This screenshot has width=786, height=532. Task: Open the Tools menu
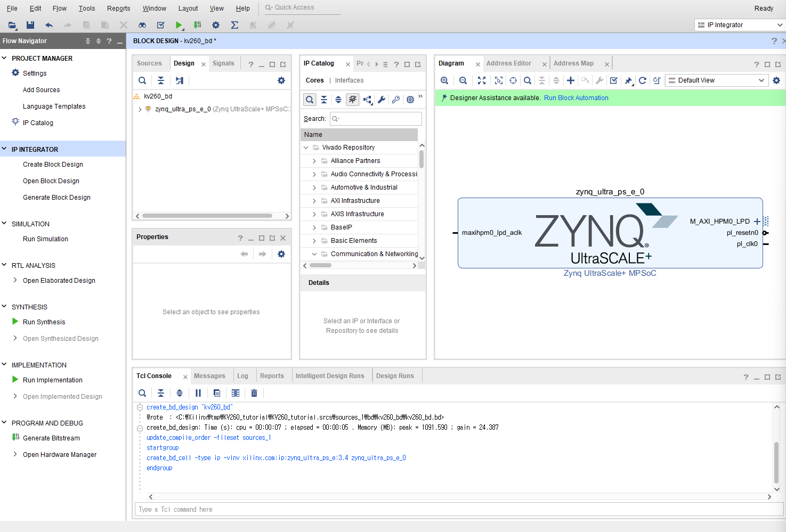[x=87, y=9]
